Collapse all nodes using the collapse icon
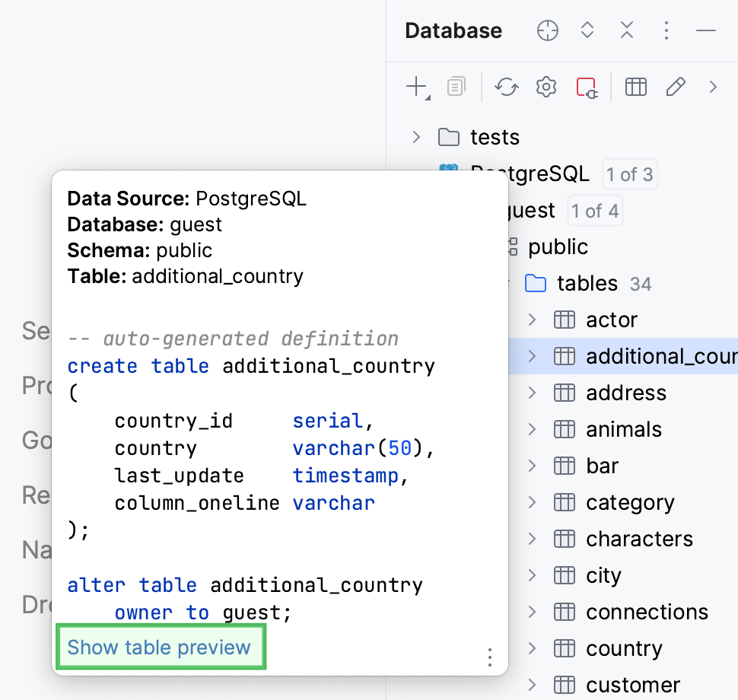This screenshot has width=738, height=700. (626, 30)
